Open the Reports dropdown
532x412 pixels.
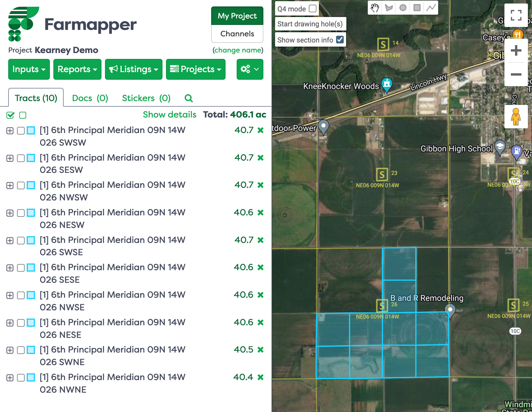[x=77, y=69]
